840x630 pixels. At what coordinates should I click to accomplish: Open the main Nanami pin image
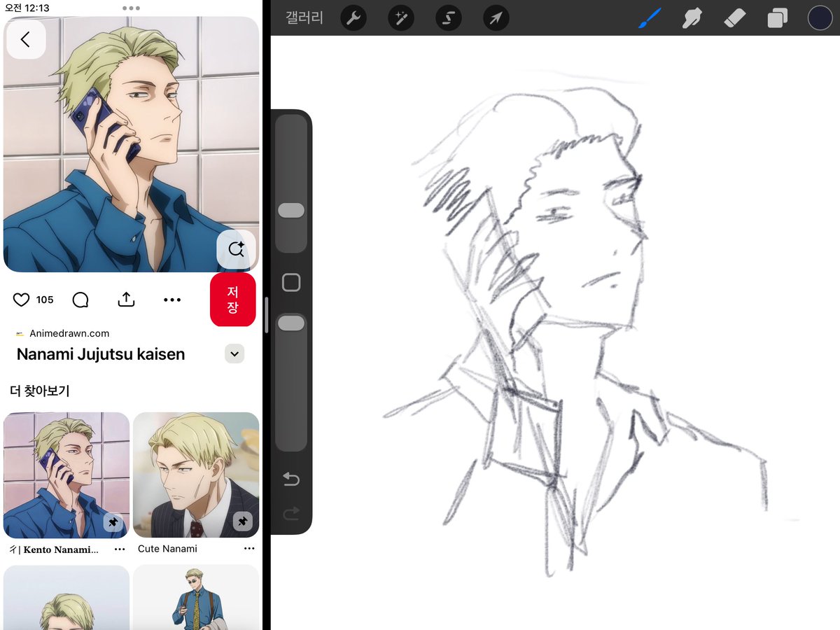[x=132, y=144]
